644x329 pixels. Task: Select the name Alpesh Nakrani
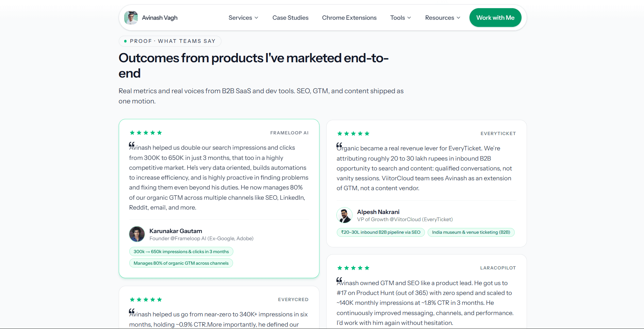[378, 212]
